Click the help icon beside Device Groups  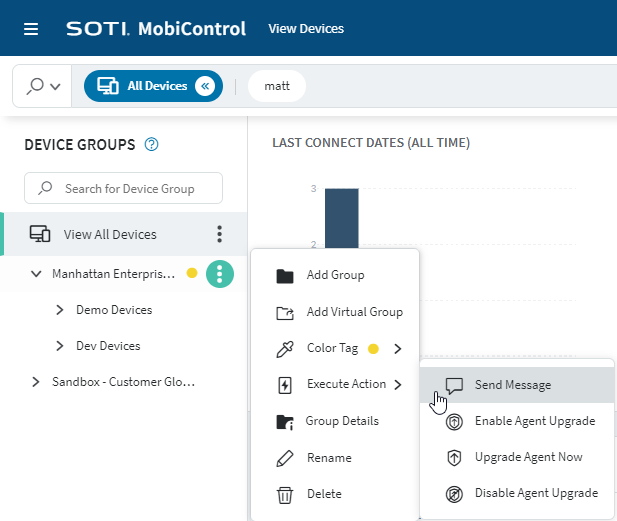click(152, 145)
